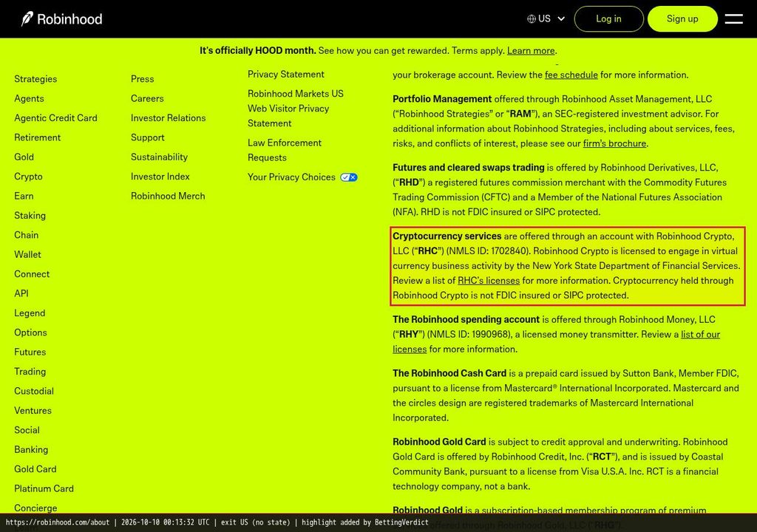
Task: Open the Ventures link
Action: [33, 411]
